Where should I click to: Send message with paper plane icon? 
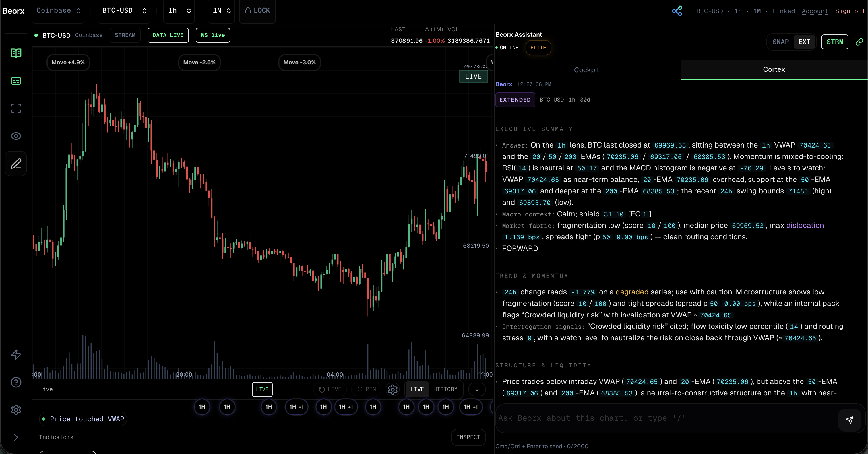pyautogui.click(x=849, y=419)
